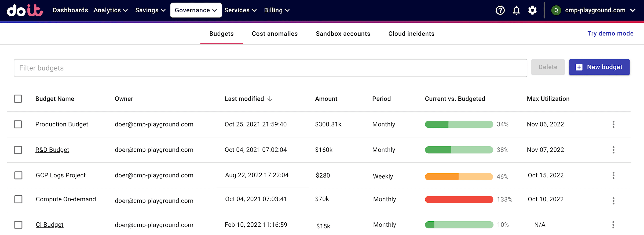Open three-dot menu for Compute On-demand
This screenshot has width=644, height=235.
(613, 201)
